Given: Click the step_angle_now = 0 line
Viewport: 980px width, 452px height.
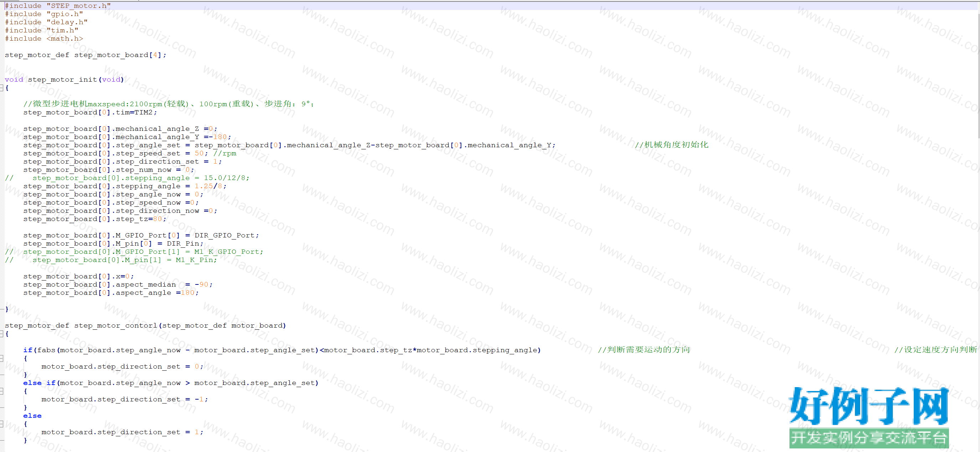Looking at the screenshot, I should [113, 194].
